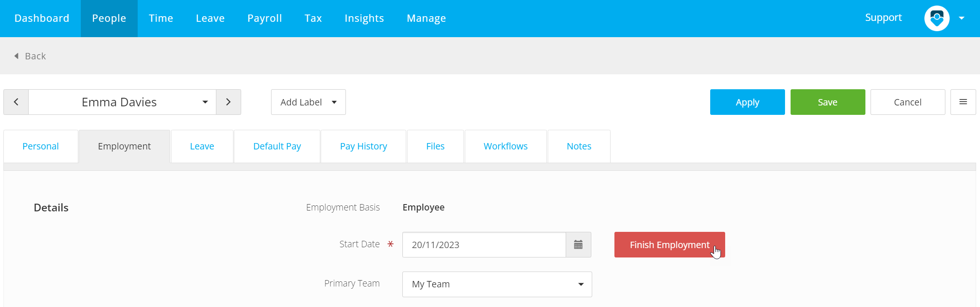Click the Back link text

point(35,56)
